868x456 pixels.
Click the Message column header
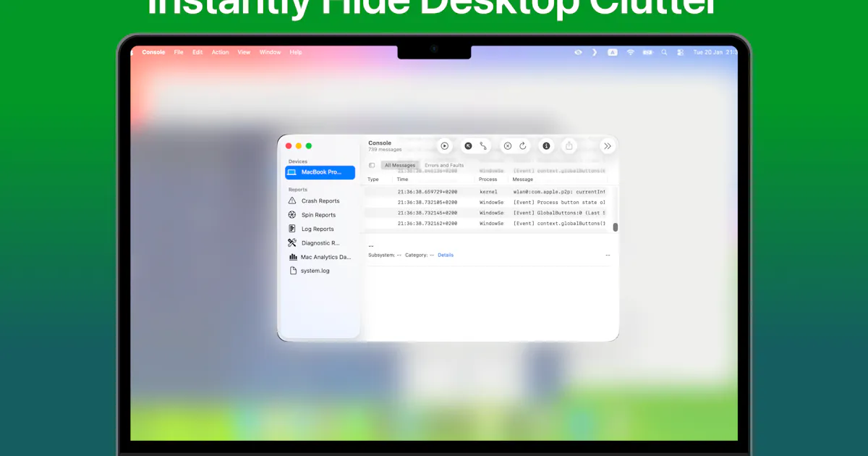pos(523,179)
